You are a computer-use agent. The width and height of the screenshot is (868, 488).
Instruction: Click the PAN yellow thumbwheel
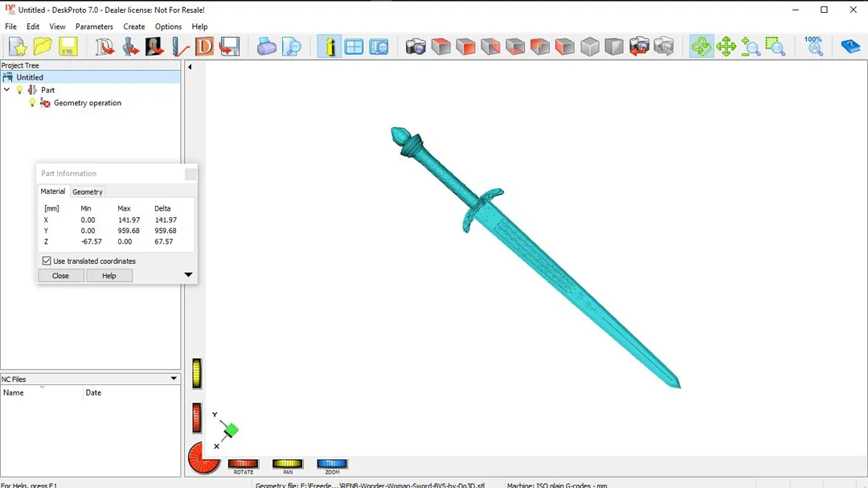tap(287, 464)
